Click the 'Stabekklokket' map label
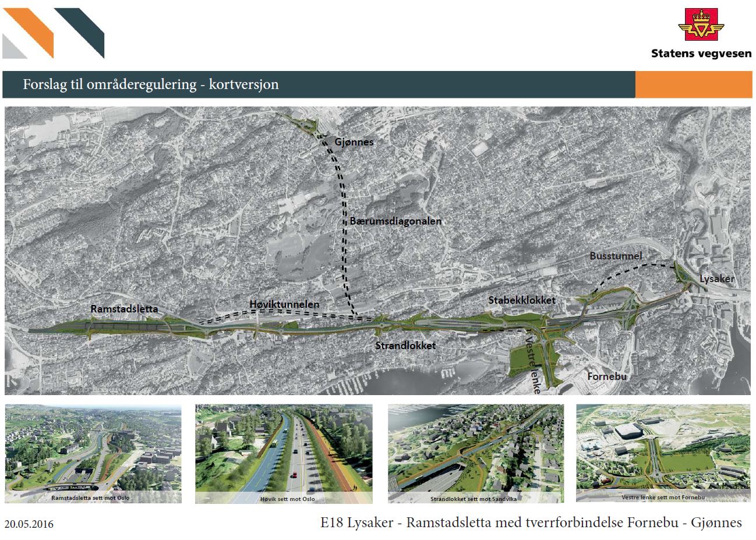The width and height of the screenshot is (756, 540). pyautogui.click(x=522, y=300)
